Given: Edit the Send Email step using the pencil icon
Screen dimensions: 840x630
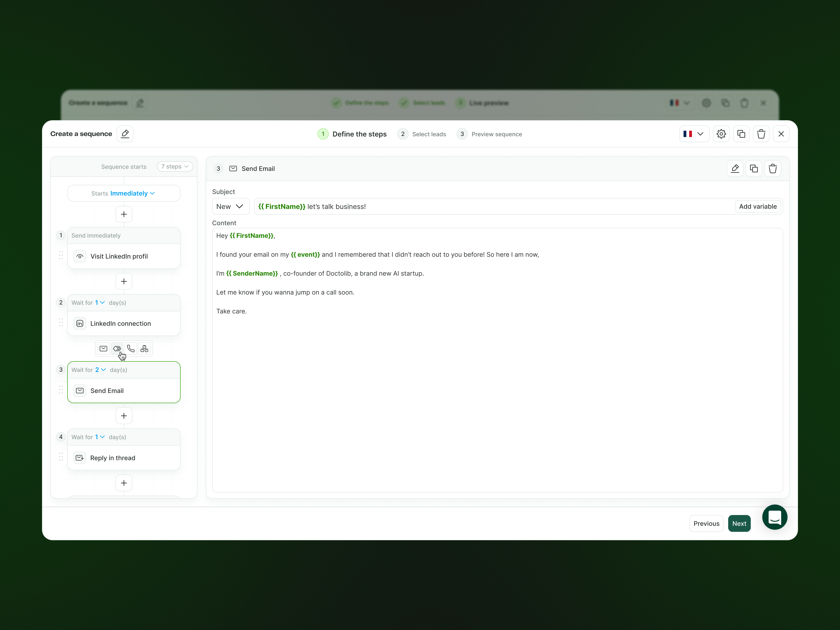Looking at the screenshot, I should 734,168.
